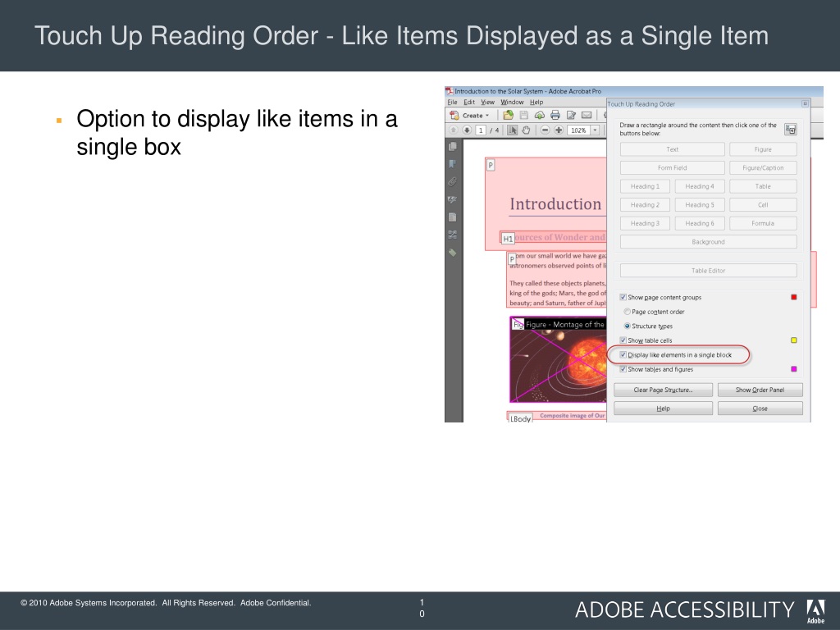Click the Figure tag button
Image resolution: width=840 pixels, height=630 pixels.
tap(763, 149)
